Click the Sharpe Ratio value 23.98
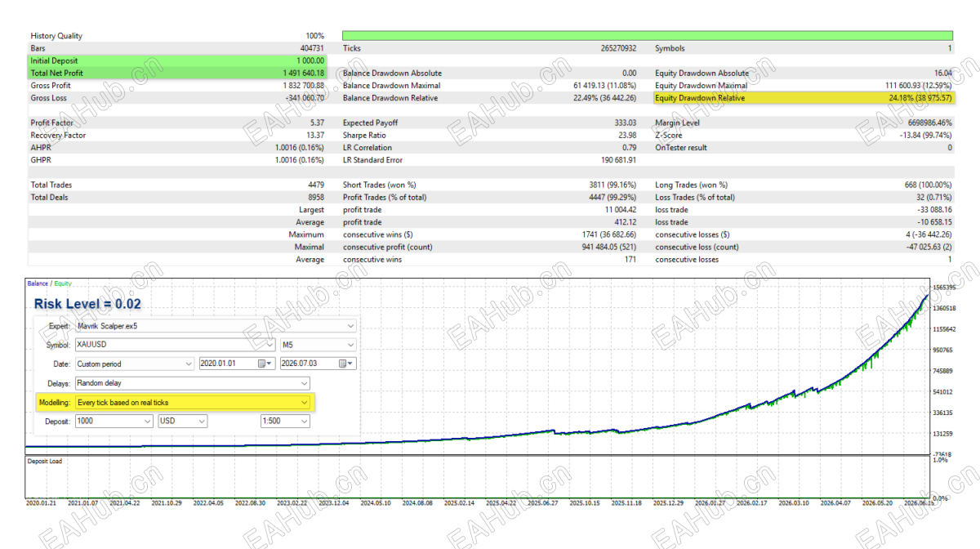The width and height of the screenshot is (980, 549). tap(628, 136)
